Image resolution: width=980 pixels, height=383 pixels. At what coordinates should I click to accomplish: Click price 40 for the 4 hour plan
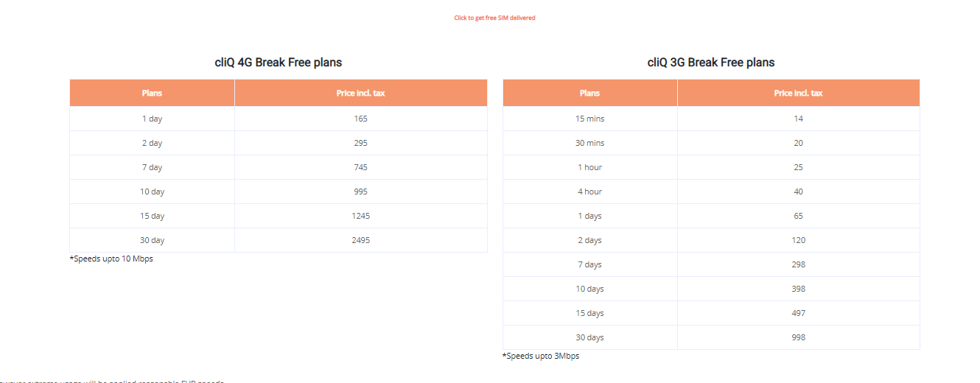tap(799, 191)
